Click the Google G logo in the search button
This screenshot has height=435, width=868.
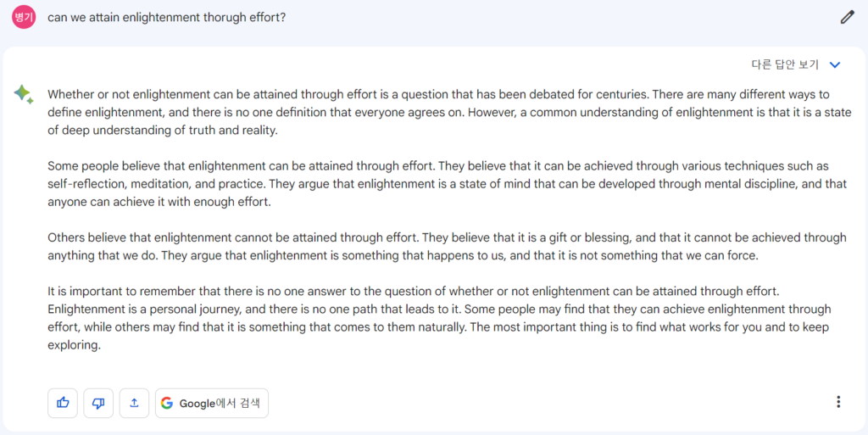167,403
